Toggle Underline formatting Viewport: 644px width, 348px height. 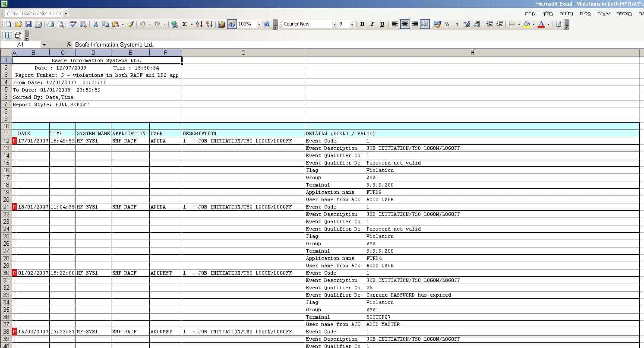coord(382,24)
